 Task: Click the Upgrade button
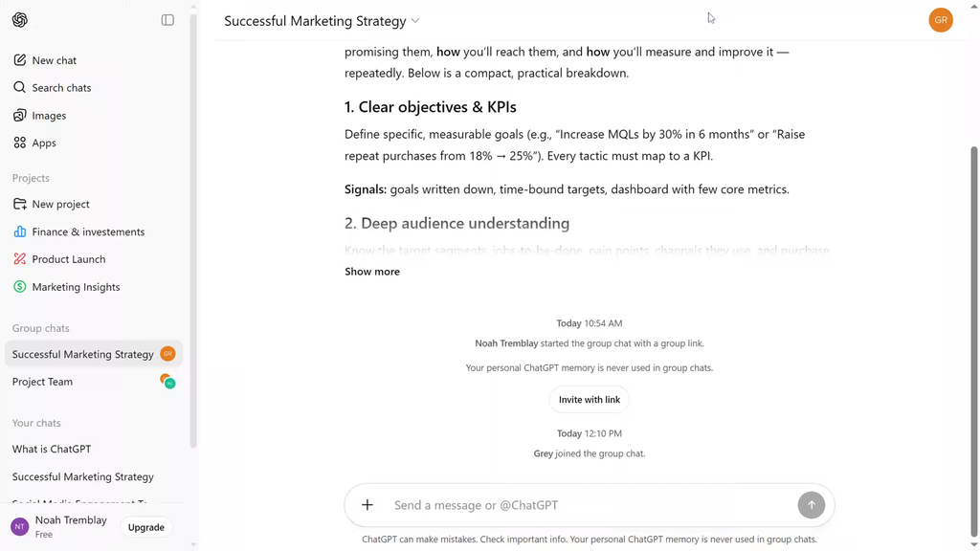pyautogui.click(x=146, y=527)
